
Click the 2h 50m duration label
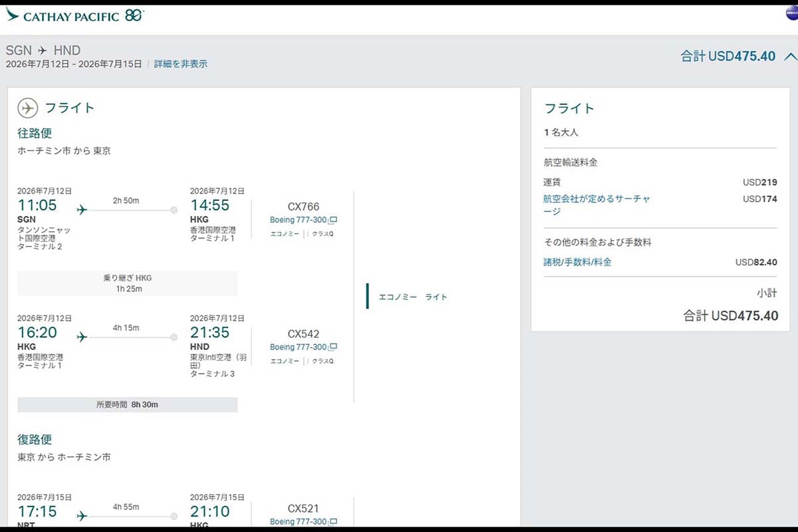126,200
